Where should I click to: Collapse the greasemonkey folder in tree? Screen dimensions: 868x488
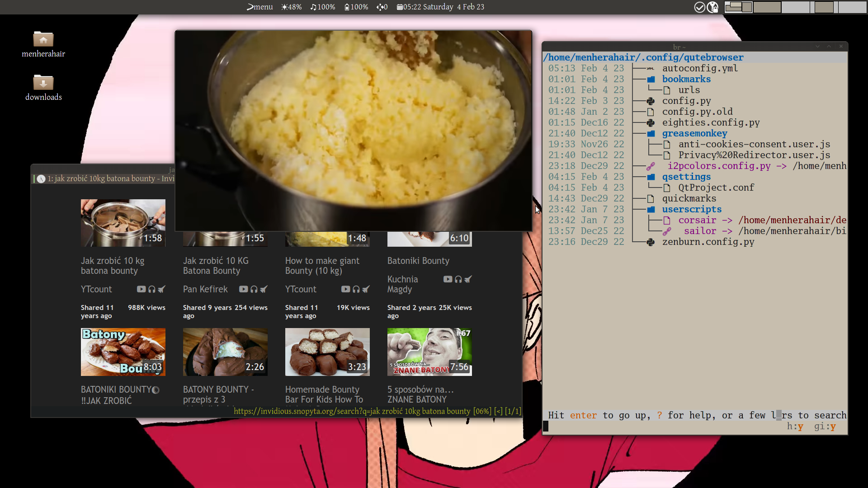point(694,133)
